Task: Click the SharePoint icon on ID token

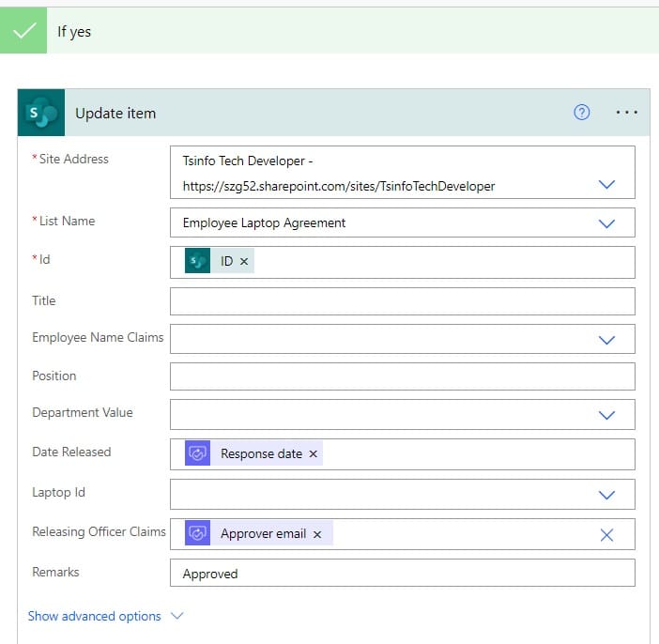Action: coord(197,261)
